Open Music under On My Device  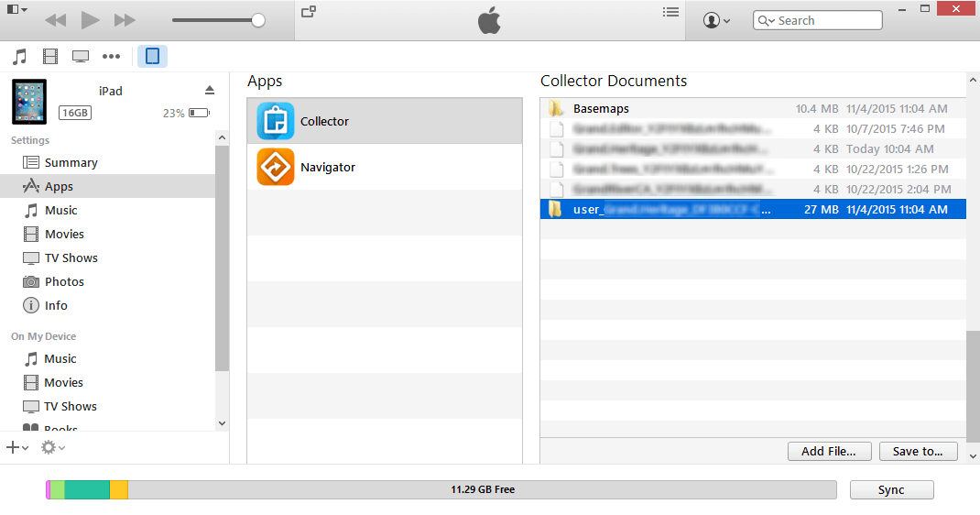click(x=107, y=358)
